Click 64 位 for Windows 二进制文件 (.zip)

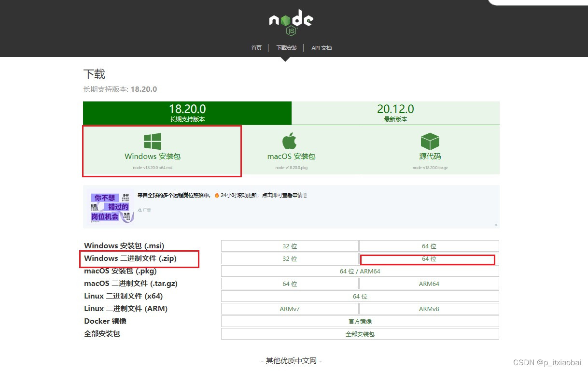[x=429, y=259]
